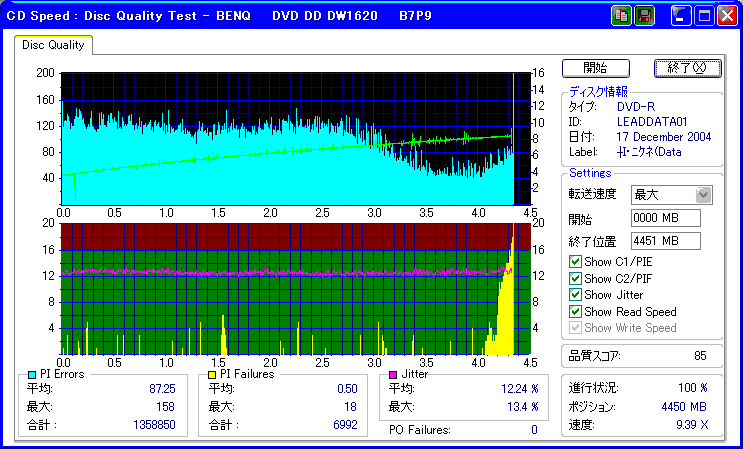
Task: Select PI Failures average 0.50
Action: [x=347, y=389]
